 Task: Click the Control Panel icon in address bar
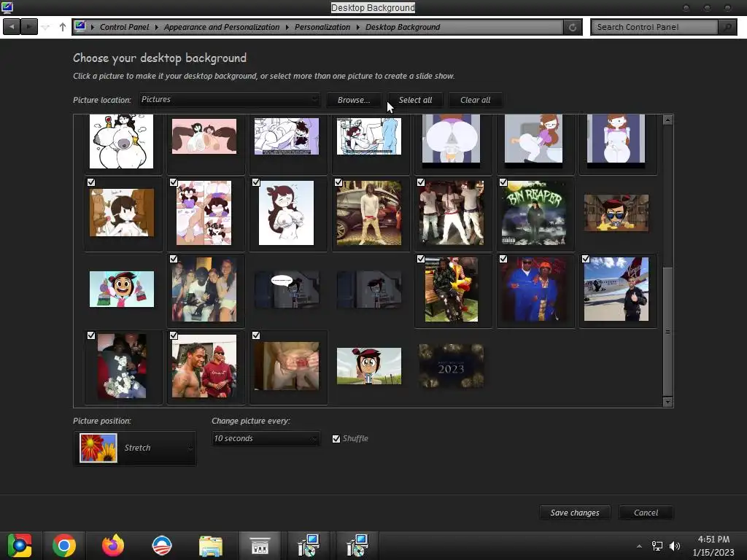(x=80, y=26)
